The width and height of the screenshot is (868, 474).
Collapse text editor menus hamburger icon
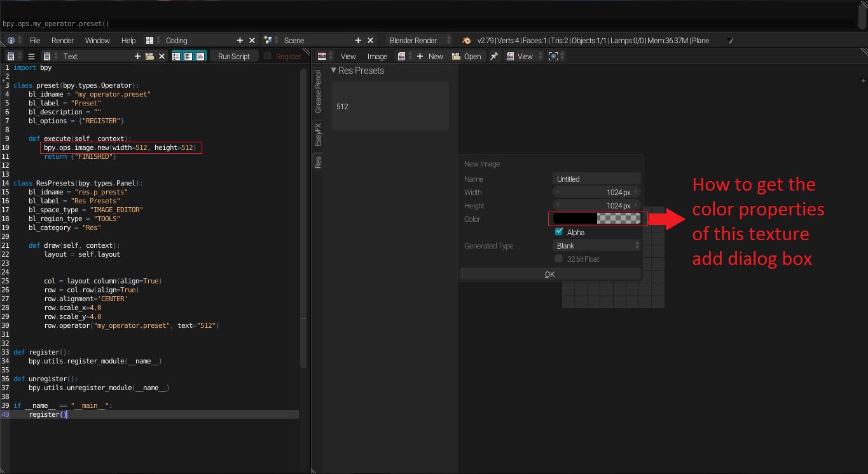[x=31, y=56]
